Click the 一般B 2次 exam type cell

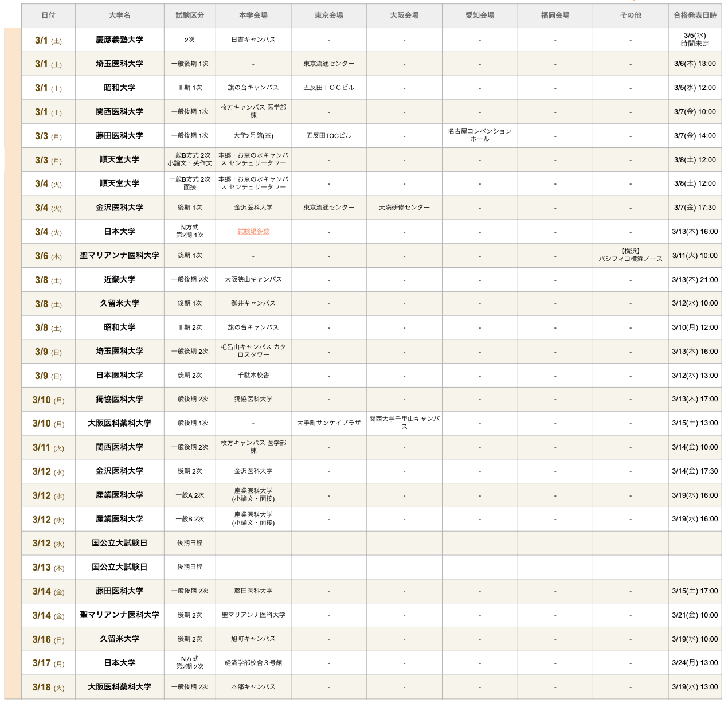(190, 520)
